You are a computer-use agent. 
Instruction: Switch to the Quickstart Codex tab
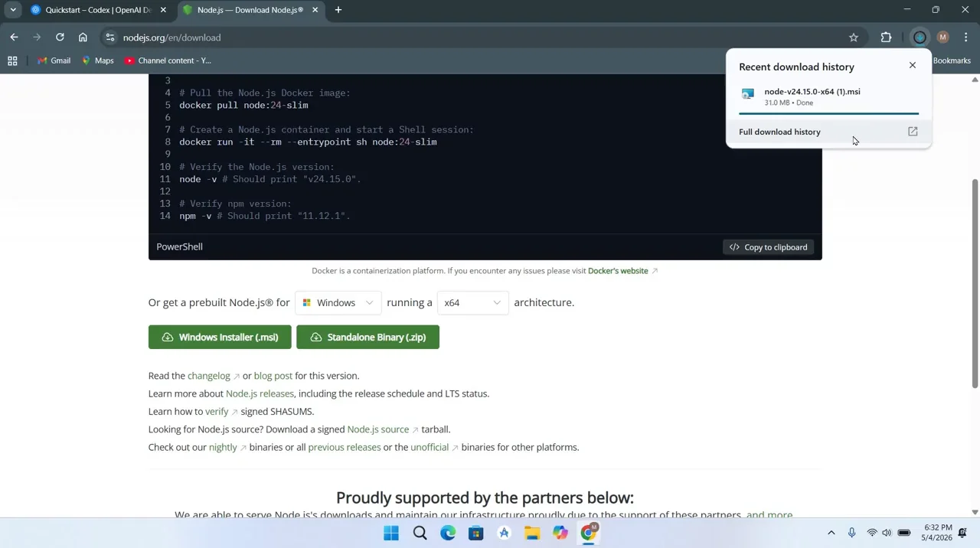click(x=98, y=10)
